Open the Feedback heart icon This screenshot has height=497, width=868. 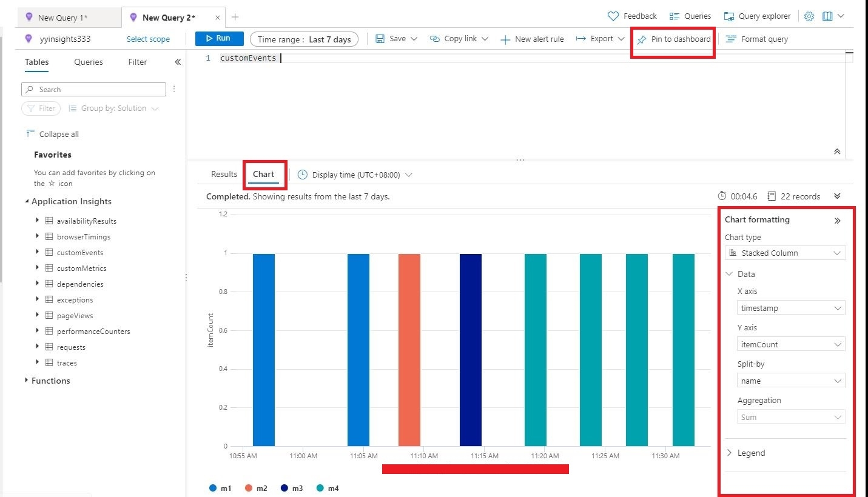coord(613,16)
